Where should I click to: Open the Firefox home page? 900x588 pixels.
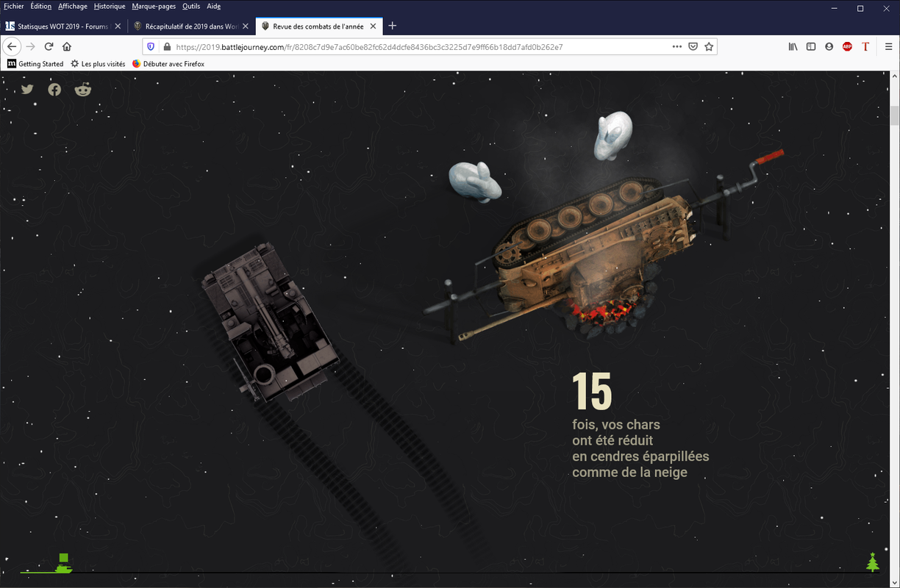67,46
